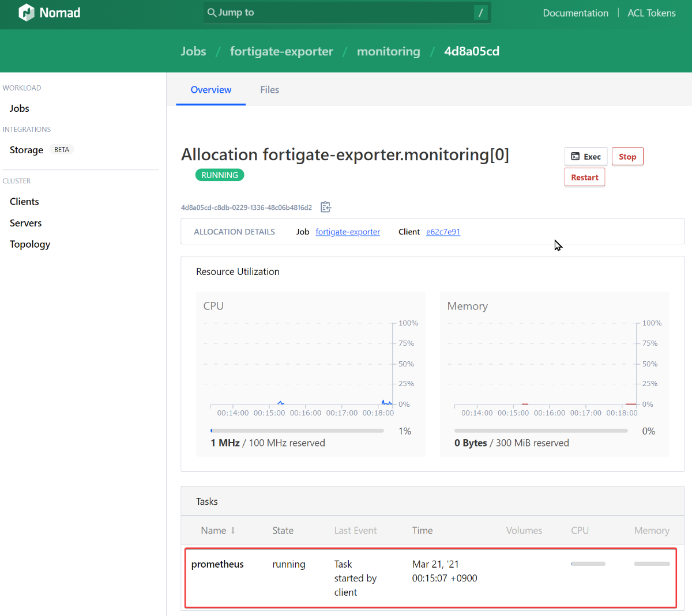Focus the Jump to search field
This screenshot has height=616, width=692.
click(x=347, y=13)
